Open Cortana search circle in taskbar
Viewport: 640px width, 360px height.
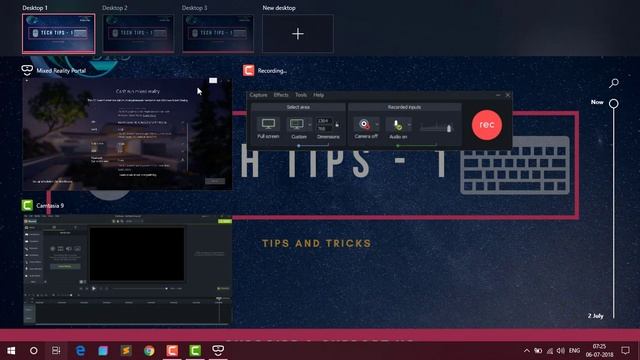pyautogui.click(x=33, y=351)
